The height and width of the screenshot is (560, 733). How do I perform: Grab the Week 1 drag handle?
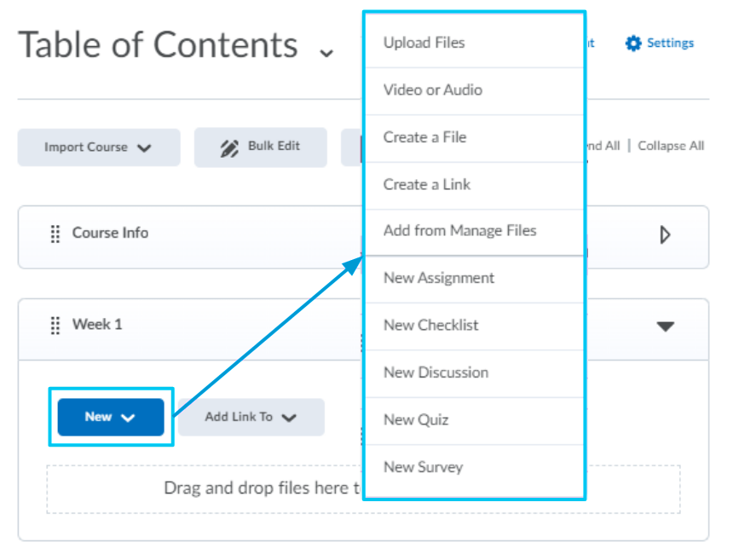(55, 325)
